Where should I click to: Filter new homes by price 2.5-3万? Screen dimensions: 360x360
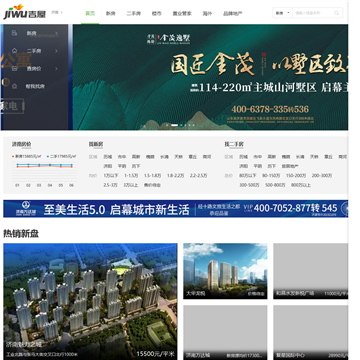pos(111,185)
